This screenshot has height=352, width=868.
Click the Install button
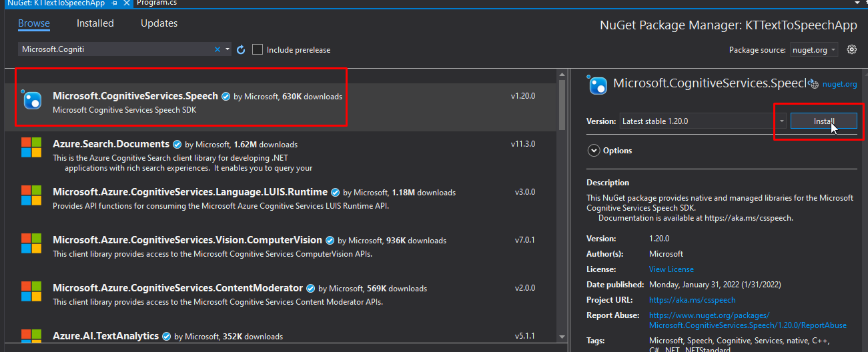(823, 121)
